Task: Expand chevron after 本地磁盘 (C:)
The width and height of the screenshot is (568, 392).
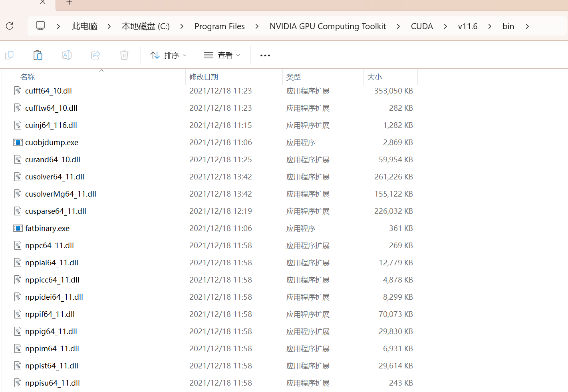Action: click(182, 26)
